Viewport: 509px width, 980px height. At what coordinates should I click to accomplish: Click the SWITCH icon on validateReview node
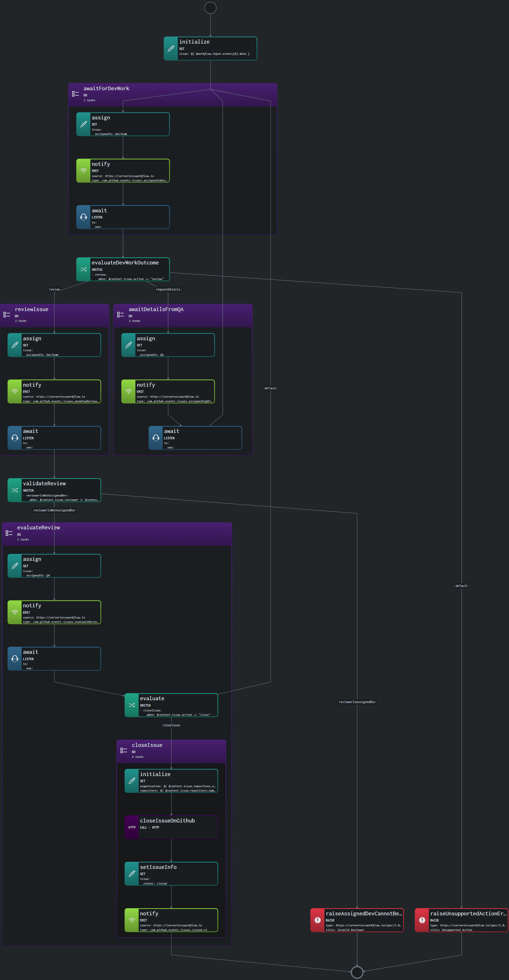point(15,490)
